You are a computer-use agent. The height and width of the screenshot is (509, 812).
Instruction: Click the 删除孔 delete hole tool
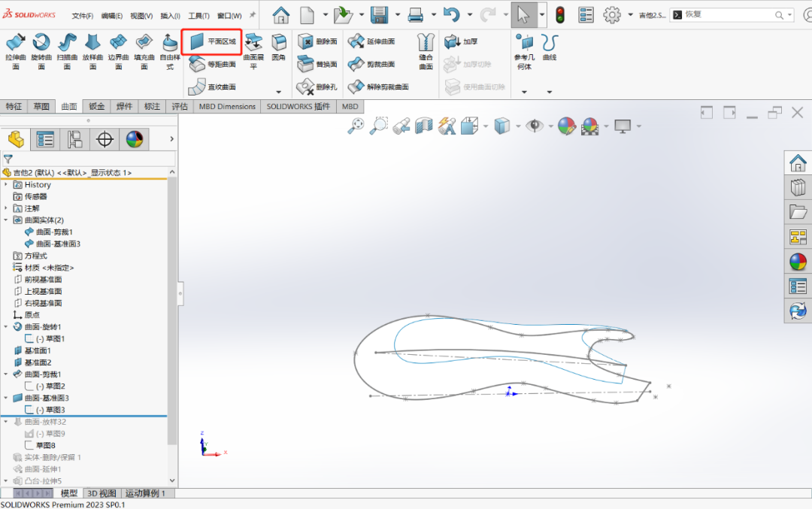click(x=318, y=87)
